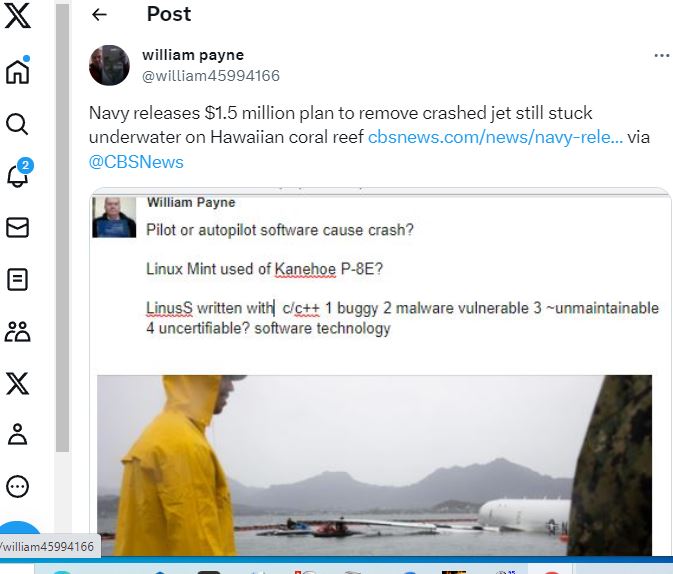
Task: Open the Profile person icon
Action: coord(18,434)
